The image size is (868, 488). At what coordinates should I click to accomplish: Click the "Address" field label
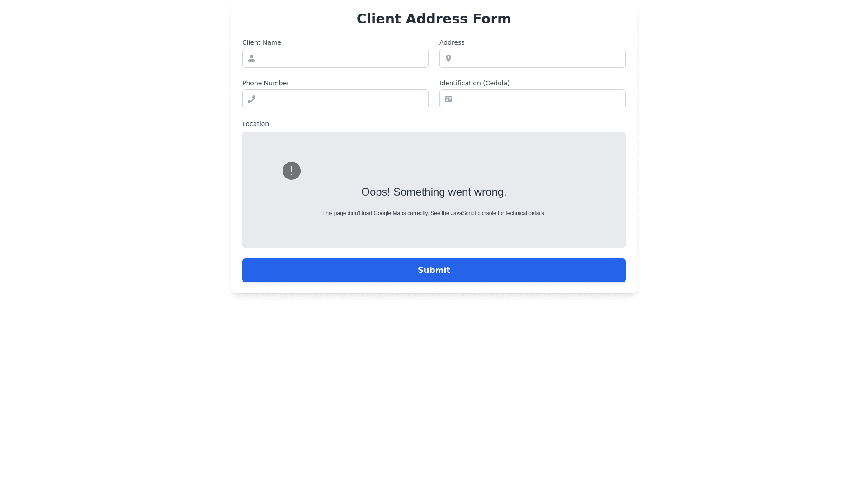[452, 42]
